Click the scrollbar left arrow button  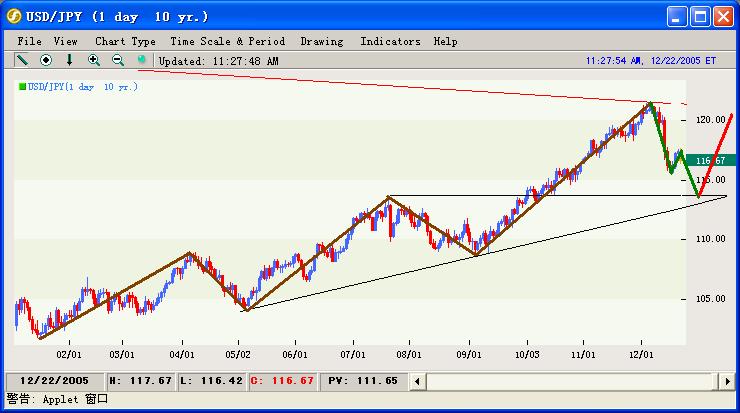(417, 381)
